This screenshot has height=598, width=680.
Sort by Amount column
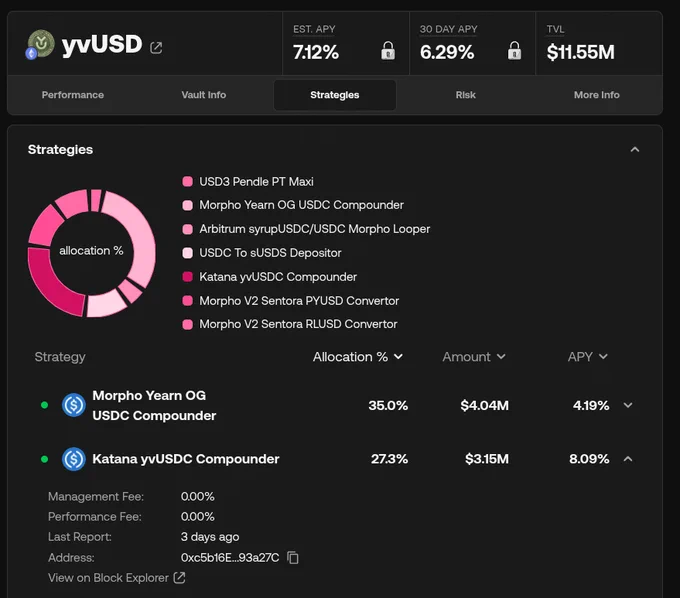point(474,357)
